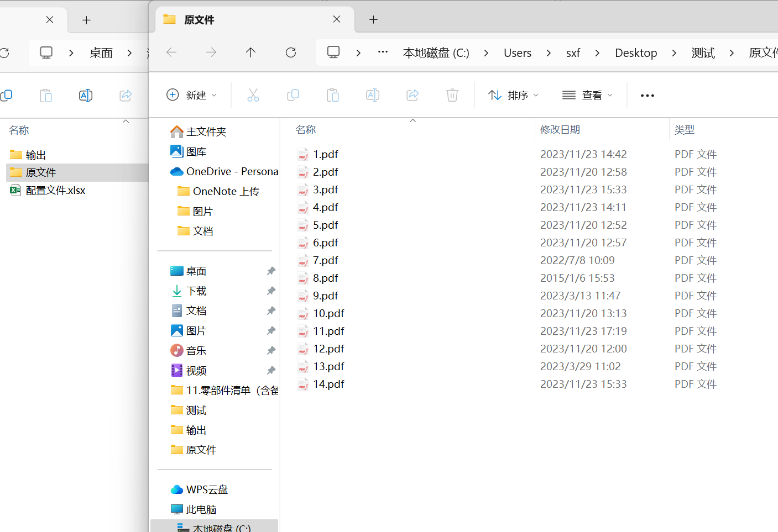Click the Cut scissors icon in front window

[x=253, y=95]
